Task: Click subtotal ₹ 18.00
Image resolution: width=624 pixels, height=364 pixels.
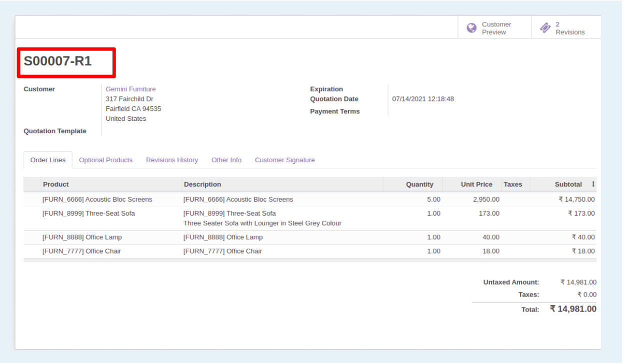Action: pyautogui.click(x=583, y=251)
